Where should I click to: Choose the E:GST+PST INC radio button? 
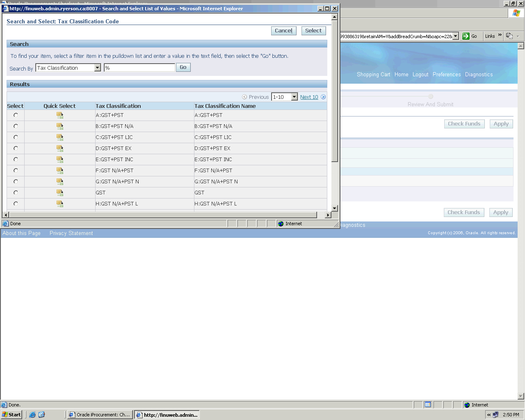(16, 160)
